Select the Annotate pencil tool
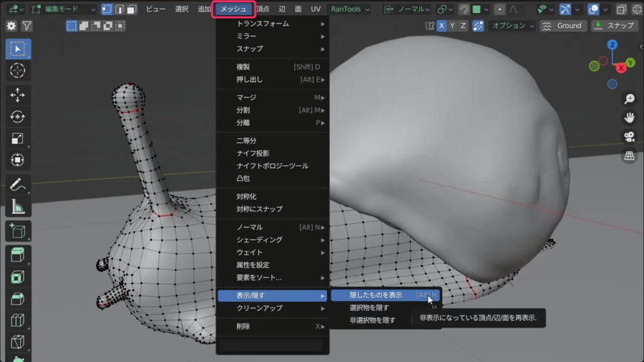Image resolution: width=644 pixels, height=362 pixels. pyautogui.click(x=18, y=185)
